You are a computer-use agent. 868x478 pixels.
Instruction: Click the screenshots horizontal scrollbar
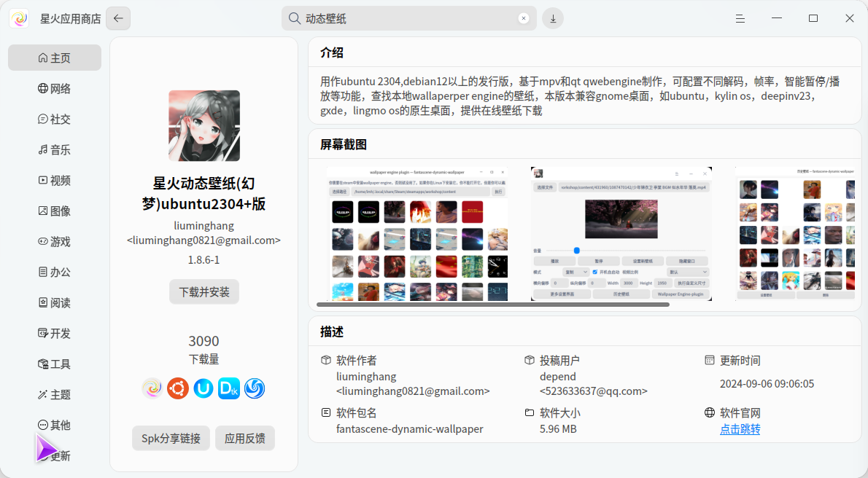click(x=492, y=305)
